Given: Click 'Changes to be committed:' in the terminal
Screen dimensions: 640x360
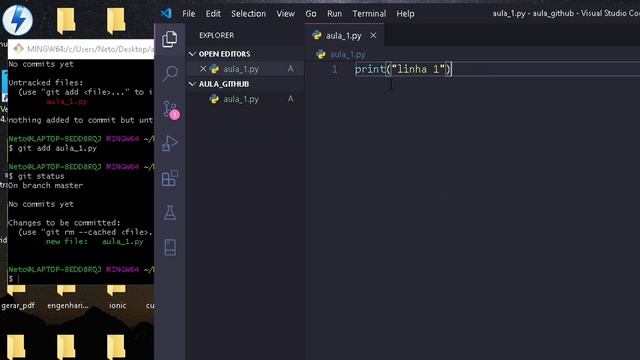Looking at the screenshot, I should tap(64, 223).
